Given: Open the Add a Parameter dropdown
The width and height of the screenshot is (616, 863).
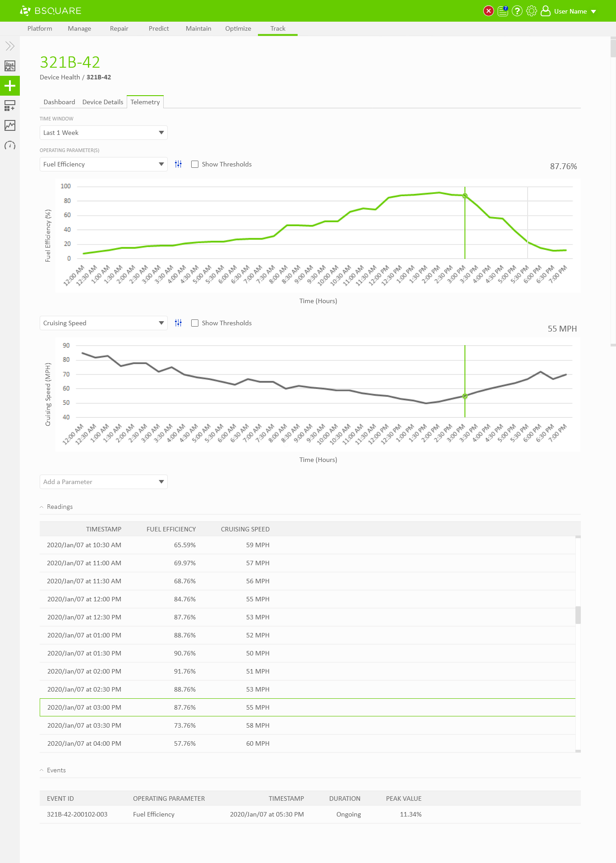Looking at the screenshot, I should click(103, 482).
